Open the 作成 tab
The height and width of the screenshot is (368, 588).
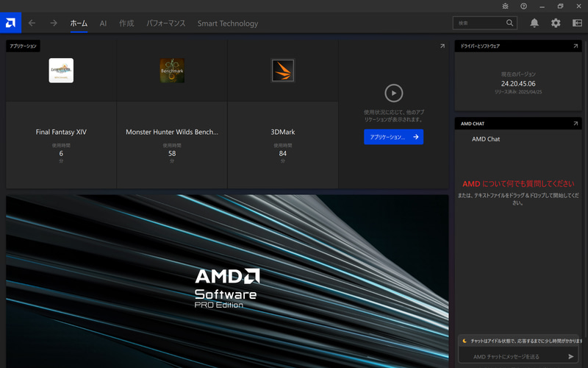[126, 24]
